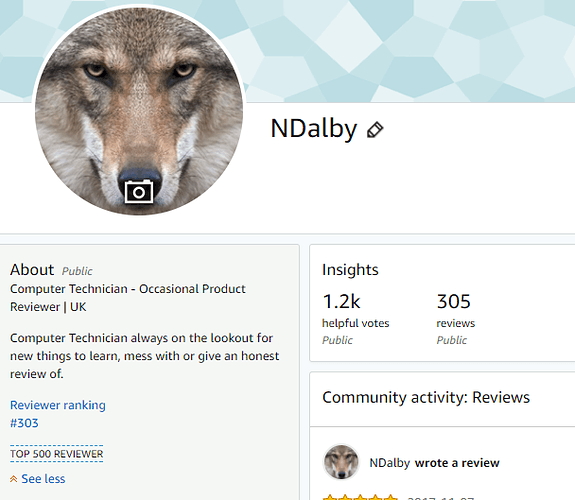Click the large wolf profile picture

[x=139, y=110]
